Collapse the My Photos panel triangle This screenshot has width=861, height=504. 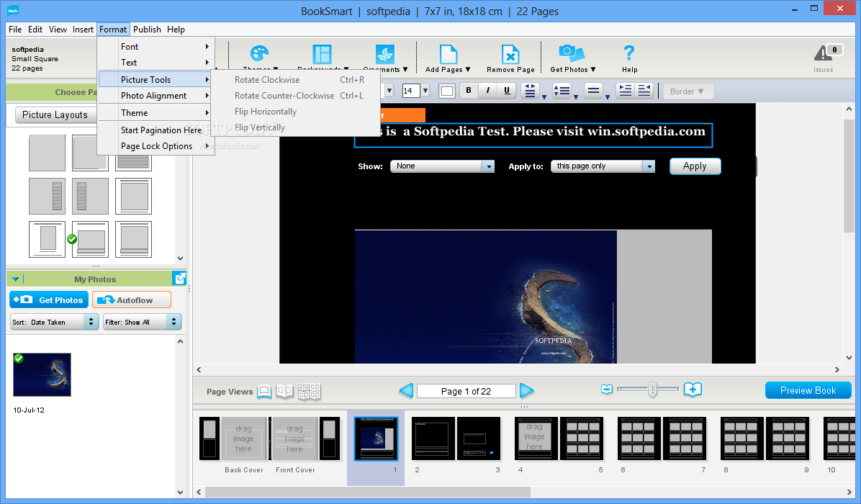coord(15,279)
